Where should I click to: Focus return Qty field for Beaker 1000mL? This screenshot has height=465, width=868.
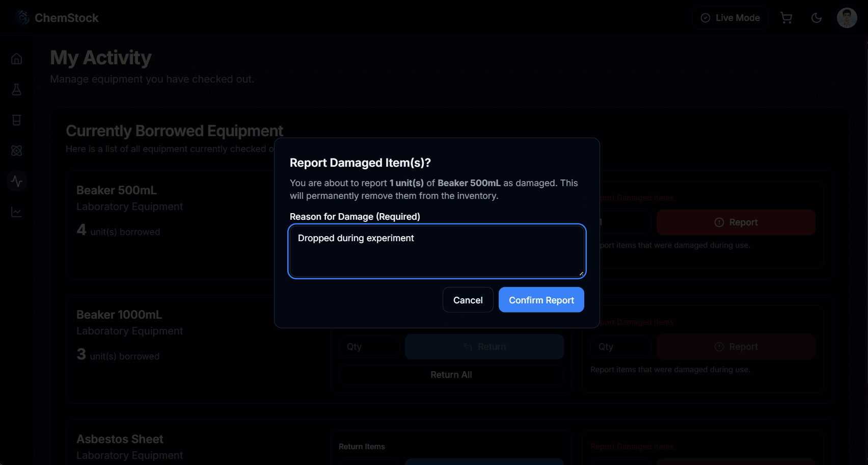point(369,347)
